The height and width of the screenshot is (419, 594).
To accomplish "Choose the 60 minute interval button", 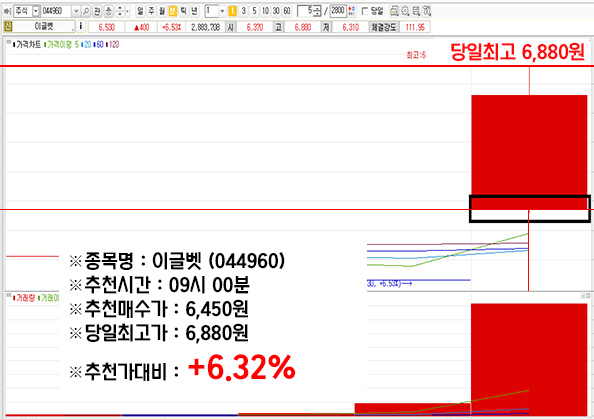I will pos(287,11).
